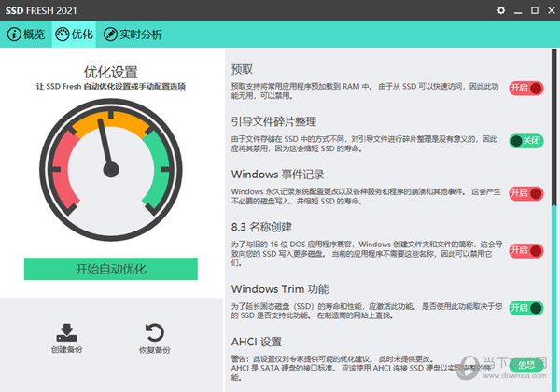Click the optimization gauge dial
Viewport: 560px width, 392px height.
(111, 170)
